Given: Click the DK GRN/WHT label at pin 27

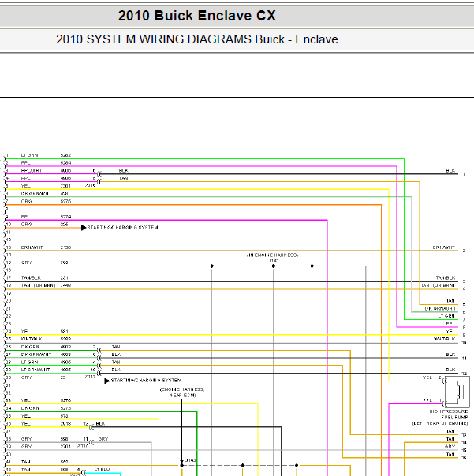Looking at the screenshot, I should [x=36, y=355].
